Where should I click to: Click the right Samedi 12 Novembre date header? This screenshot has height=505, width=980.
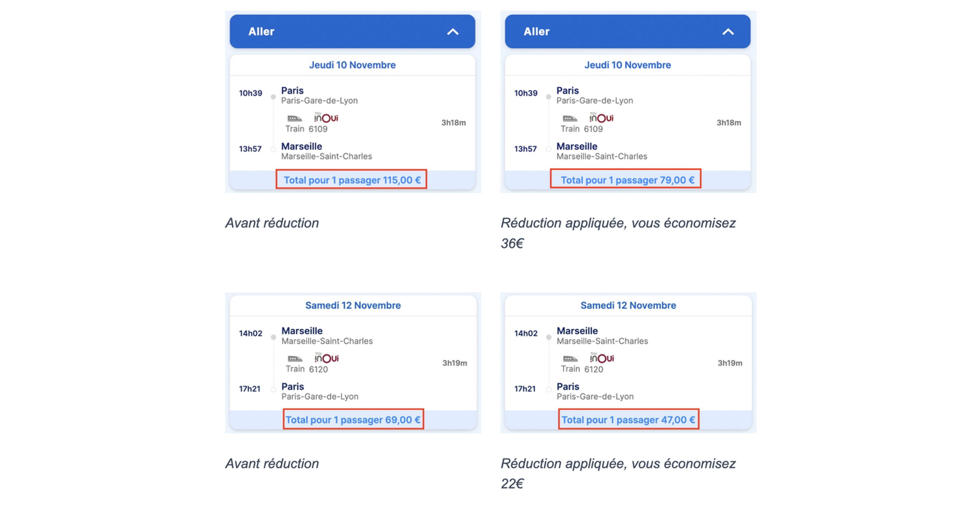[x=628, y=305]
